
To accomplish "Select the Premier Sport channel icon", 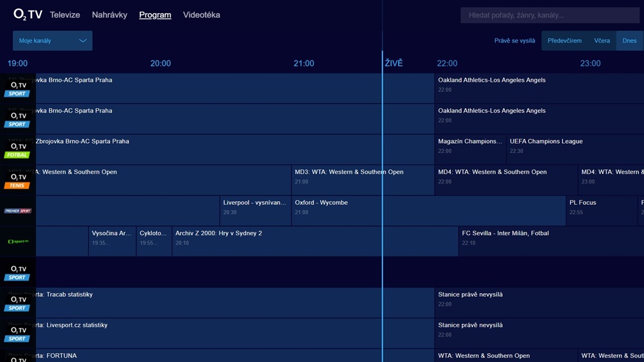I will (x=17, y=211).
